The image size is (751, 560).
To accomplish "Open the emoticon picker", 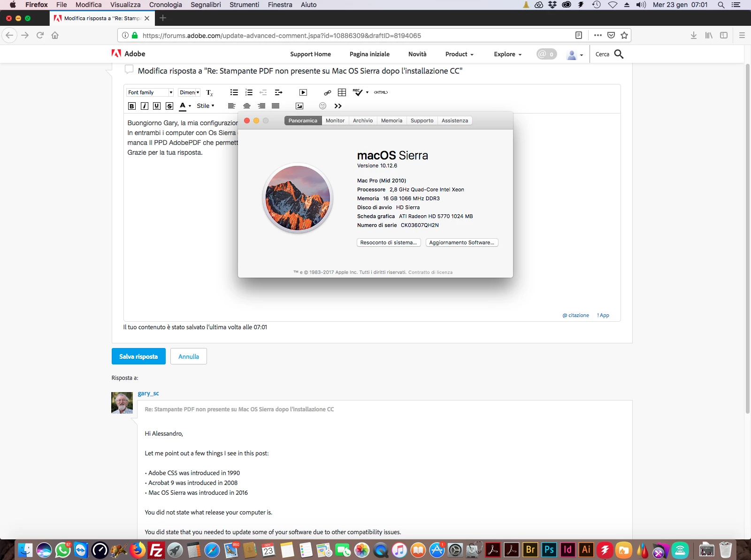I will (x=322, y=106).
